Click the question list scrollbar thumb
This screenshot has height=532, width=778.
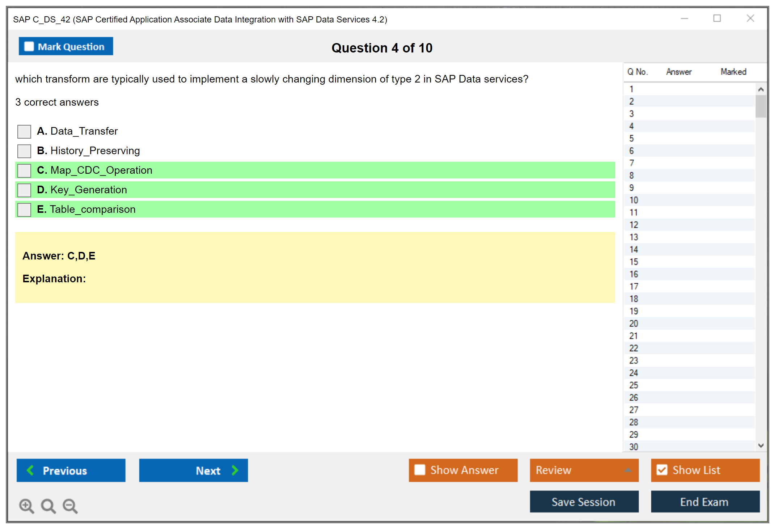pos(761,106)
